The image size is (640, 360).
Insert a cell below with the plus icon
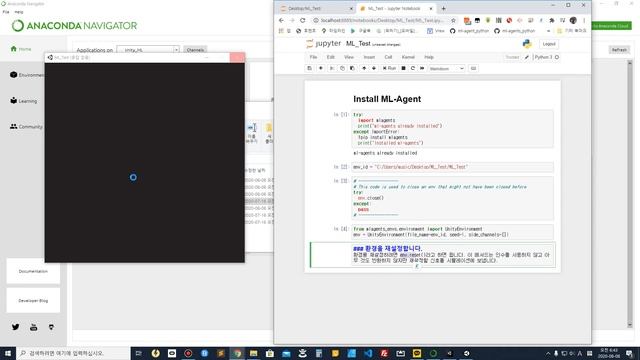click(x=321, y=69)
